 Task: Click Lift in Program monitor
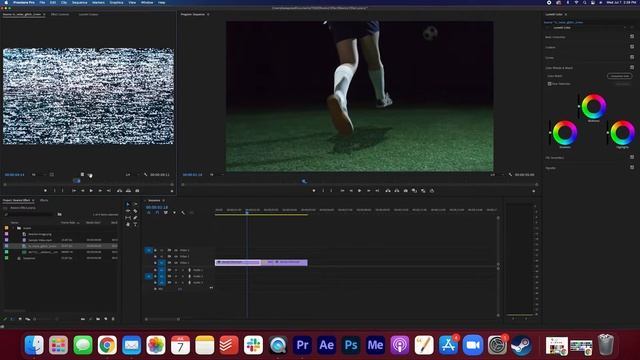pyautogui.click(x=388, y=191)
